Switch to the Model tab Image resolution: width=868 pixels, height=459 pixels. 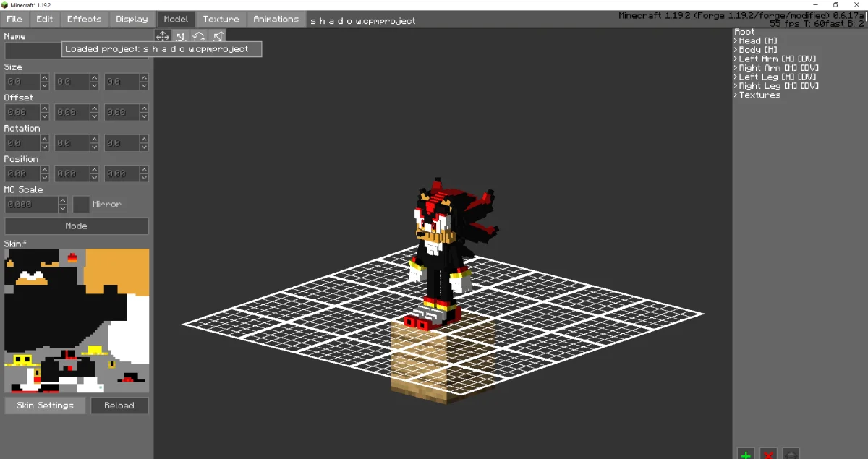[x=176, y=20]
